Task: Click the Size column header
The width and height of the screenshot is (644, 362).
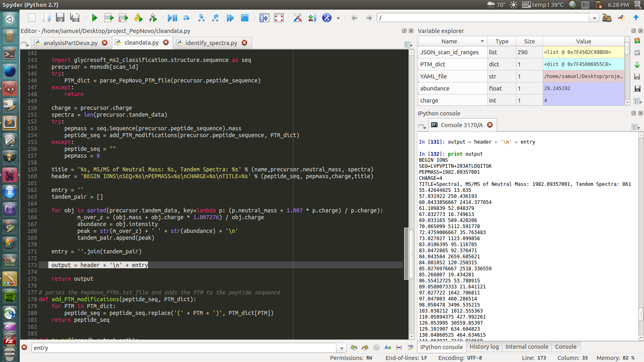Action: tap(529, 41)
